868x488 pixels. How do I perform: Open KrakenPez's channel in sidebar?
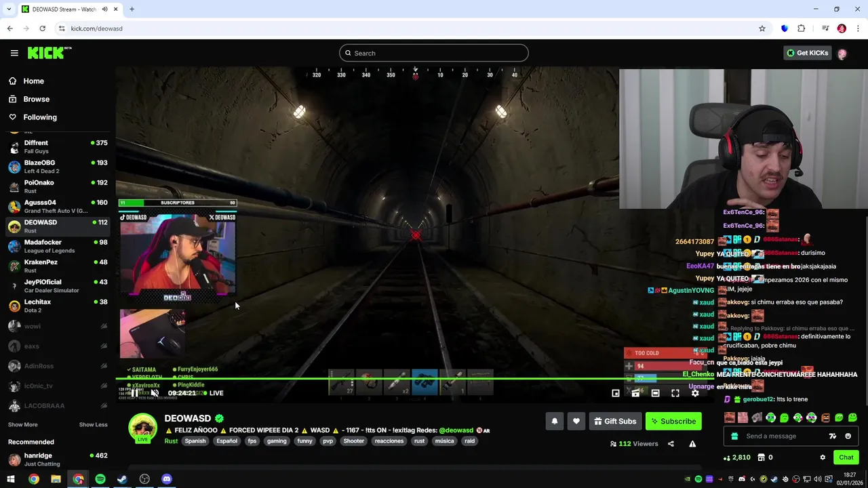coord(58,266)
